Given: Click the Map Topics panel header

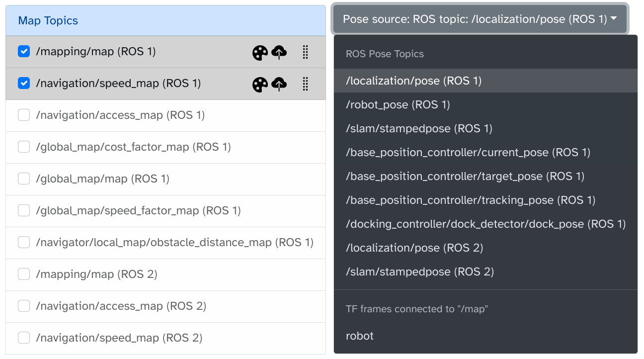Looking at the screenshot, I should click(x=165, y=21).
